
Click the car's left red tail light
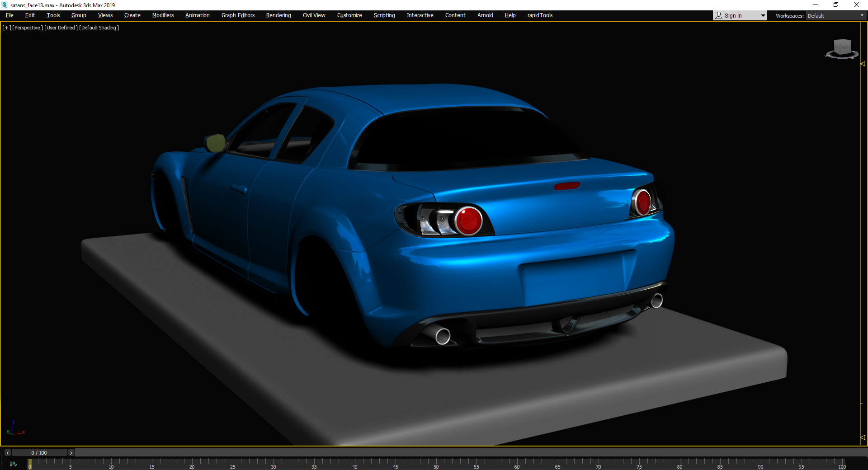click(468, 221)
